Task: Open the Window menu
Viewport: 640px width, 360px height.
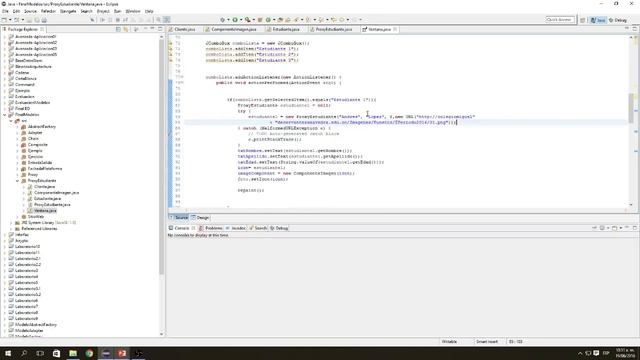Action: coord(133,11)
